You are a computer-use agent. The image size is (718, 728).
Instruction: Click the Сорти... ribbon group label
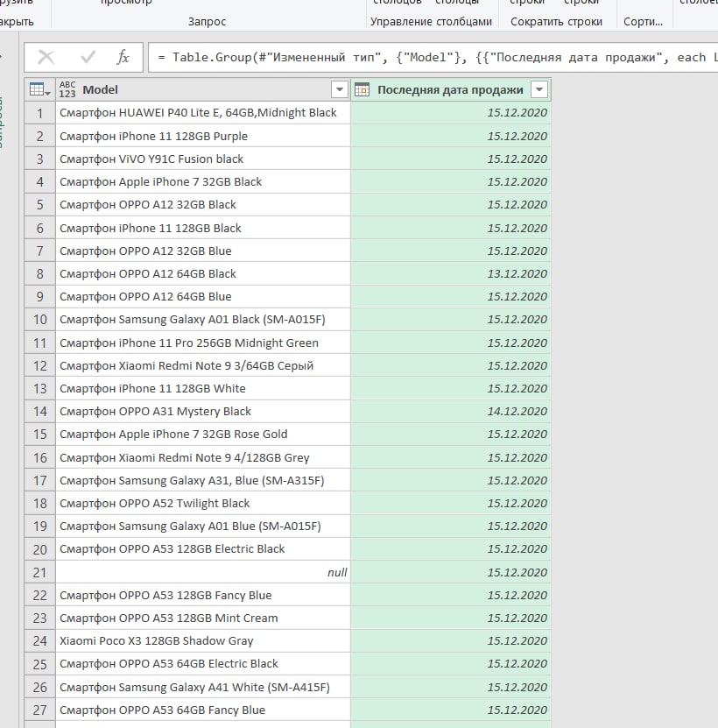pyautogui.click(x=643, y=22)
